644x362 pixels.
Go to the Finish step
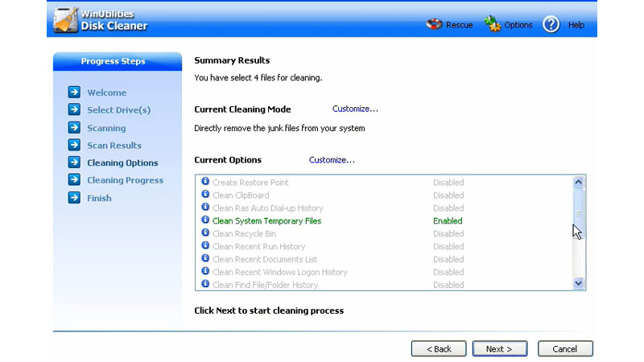(99, 198)
